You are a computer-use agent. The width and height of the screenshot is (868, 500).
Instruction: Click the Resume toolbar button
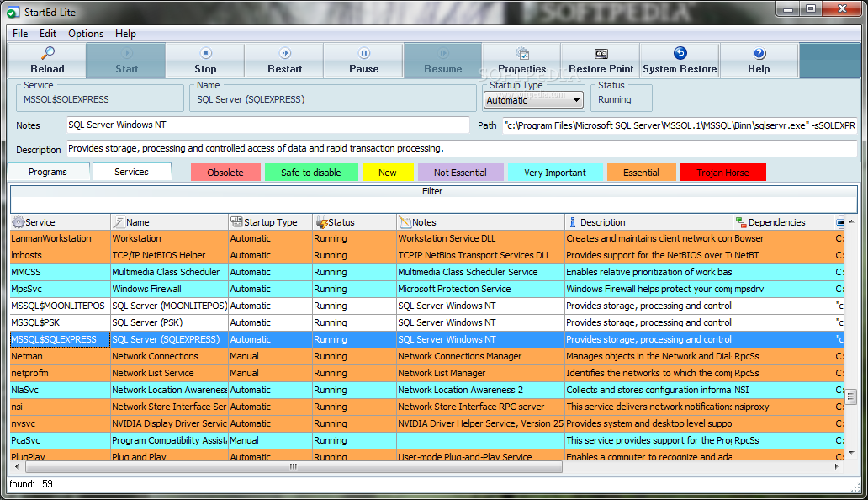[443, 61]
